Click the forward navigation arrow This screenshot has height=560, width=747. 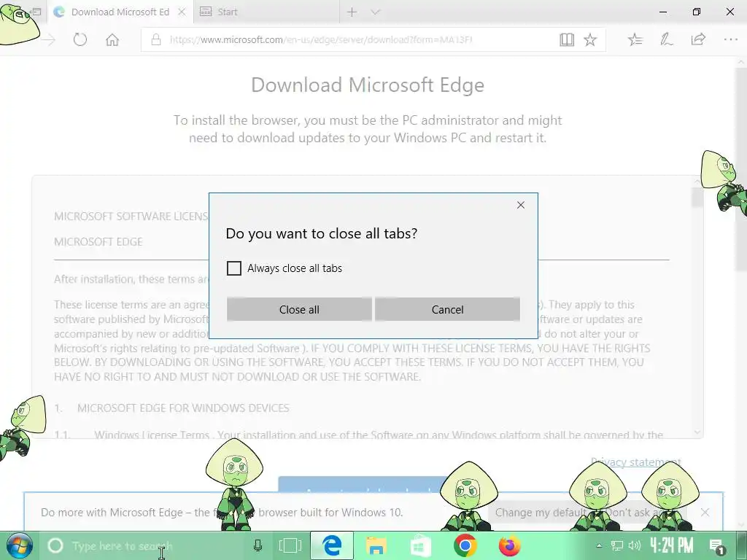click(48, 39)
